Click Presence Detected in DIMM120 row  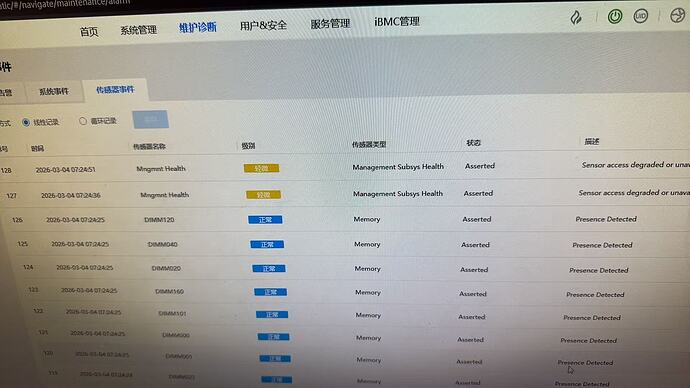pyautogui.click(x=606, y=219)
